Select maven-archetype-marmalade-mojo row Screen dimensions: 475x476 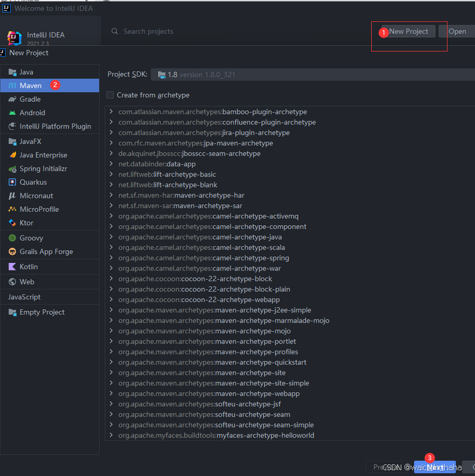click(224, 321)
